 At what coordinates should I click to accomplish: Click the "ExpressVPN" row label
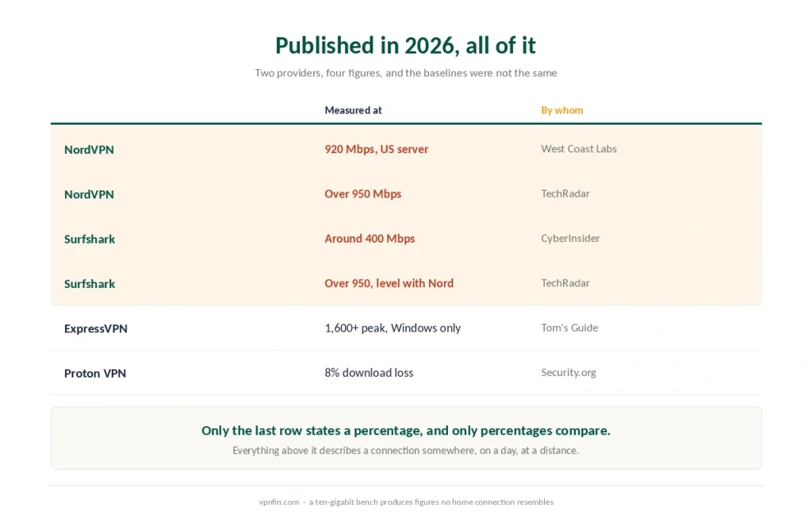pos(96,329)
